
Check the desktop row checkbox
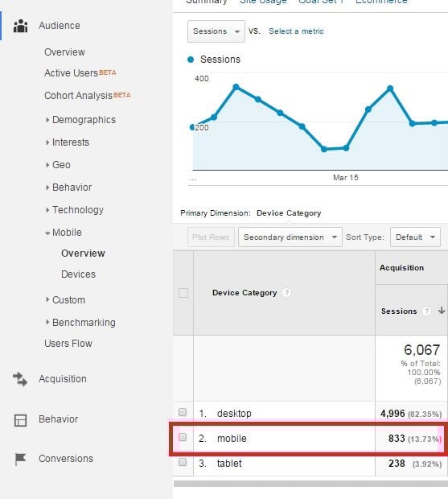(183, 412)
